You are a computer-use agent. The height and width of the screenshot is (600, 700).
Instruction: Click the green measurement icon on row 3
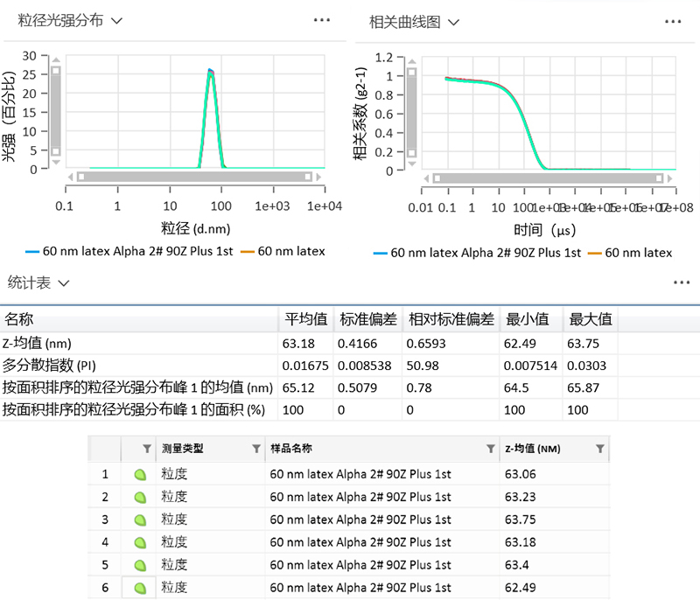coord(140,520)
